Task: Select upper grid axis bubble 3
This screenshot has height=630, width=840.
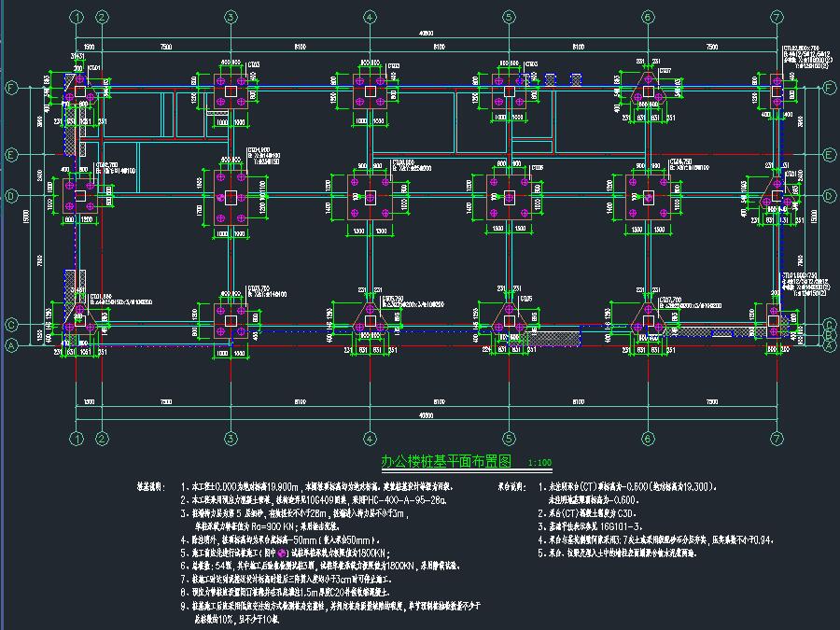Action: click(x=231, y=17)
